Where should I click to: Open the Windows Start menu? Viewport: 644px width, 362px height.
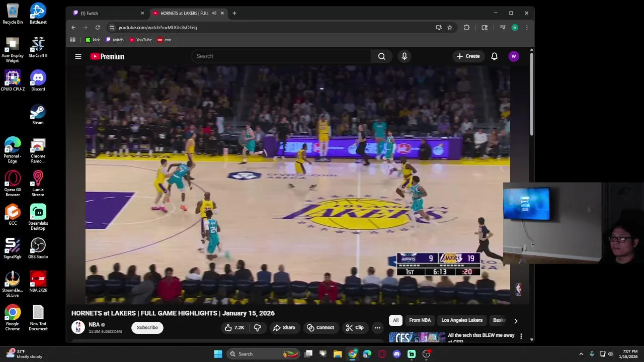coord(218,354)
